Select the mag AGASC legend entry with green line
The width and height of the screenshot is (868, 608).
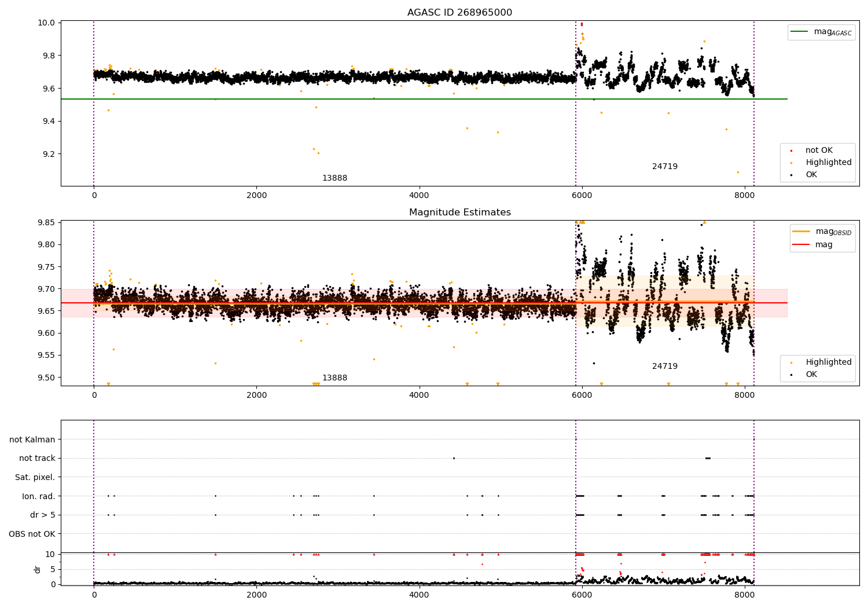pyautogui.click(x=821, y=32)
